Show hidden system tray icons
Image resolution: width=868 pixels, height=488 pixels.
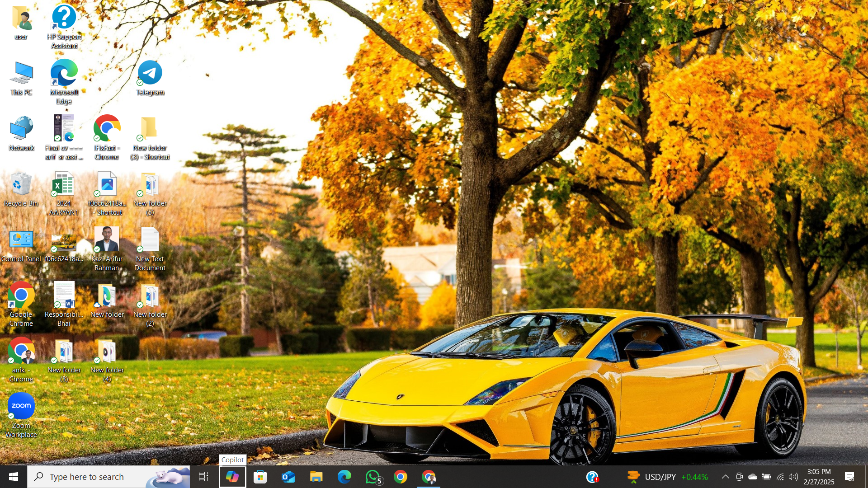725,477
